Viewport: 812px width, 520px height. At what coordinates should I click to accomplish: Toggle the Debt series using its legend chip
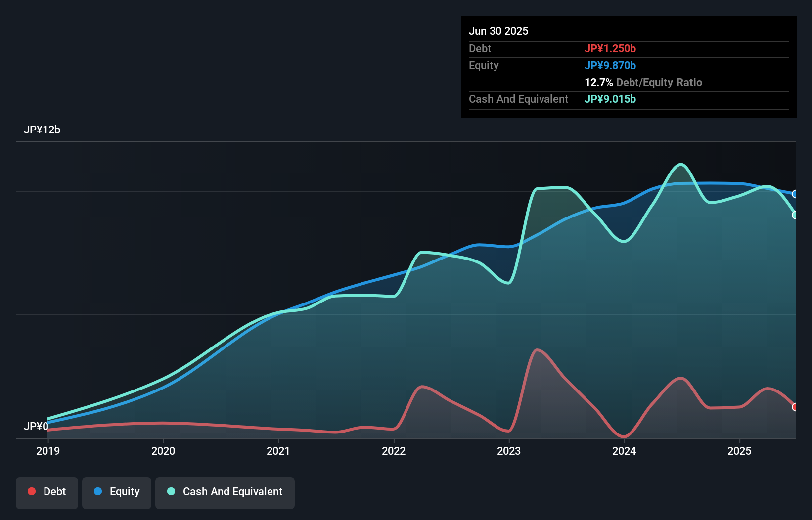tap(47, 492)
